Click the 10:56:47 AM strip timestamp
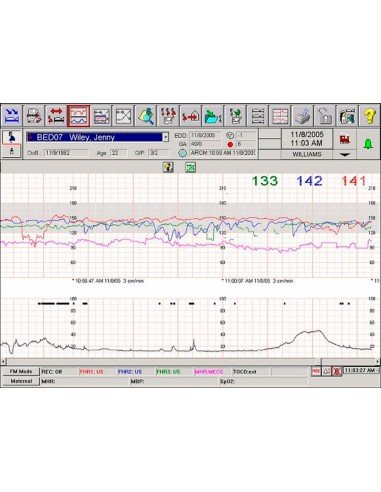This screenshot has height=492, width=381. tap(108, 281)
